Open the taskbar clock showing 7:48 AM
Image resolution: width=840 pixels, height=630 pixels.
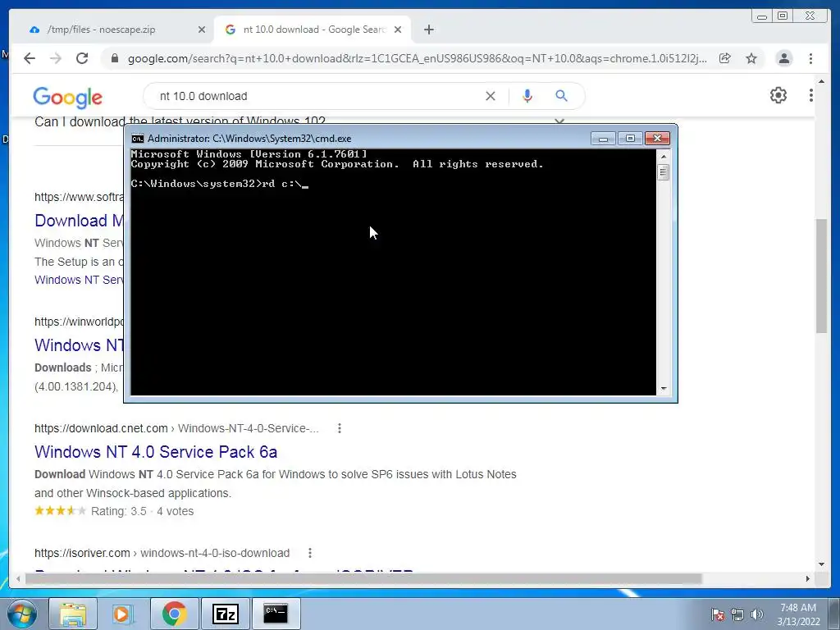tap(798, 614)
